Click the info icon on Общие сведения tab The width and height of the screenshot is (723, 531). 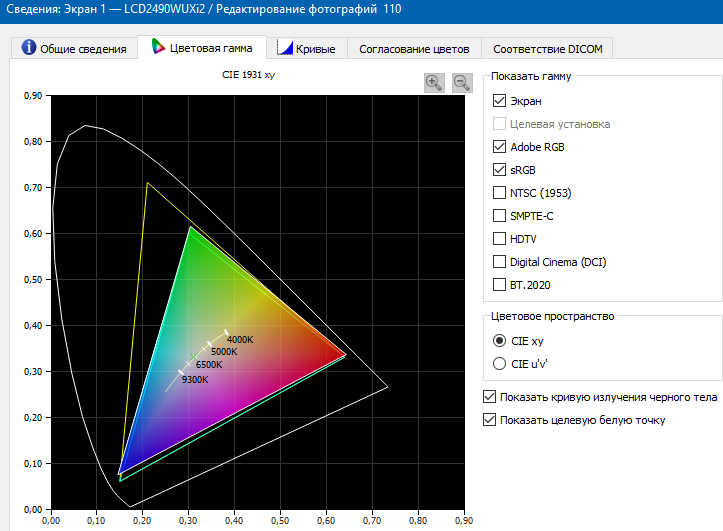[29, 47]
